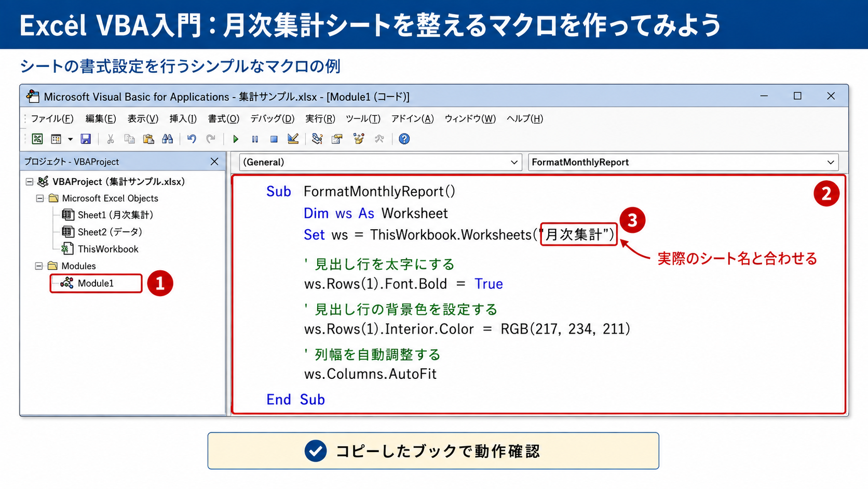Image resolution: width=868 pixels, height=489 pixels.
Task: Open the Project Explorer toolbar icon
Action: pos(317,139)
